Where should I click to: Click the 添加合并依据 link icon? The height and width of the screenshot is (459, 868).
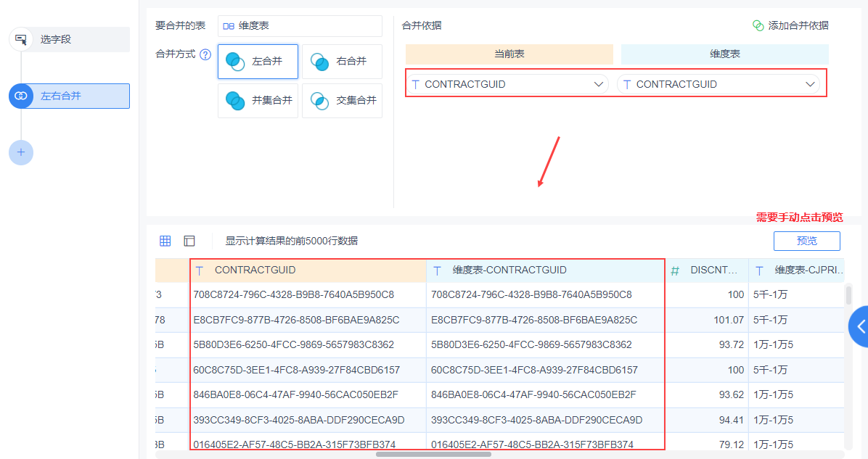758,25
